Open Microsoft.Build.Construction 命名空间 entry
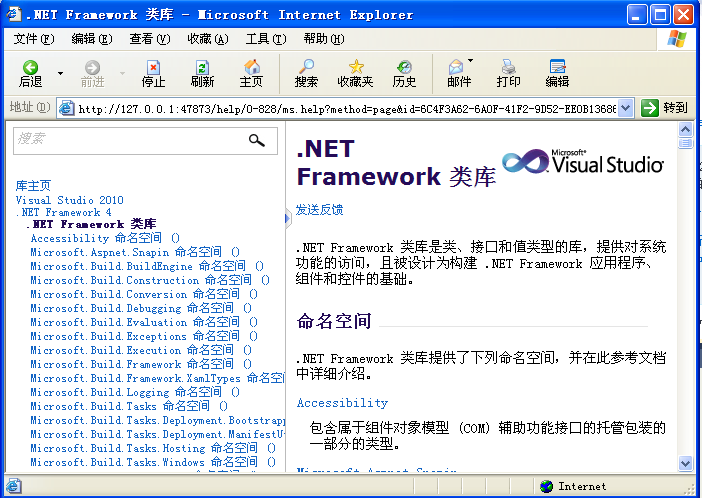702x498 pixels. [x=150, y=280]
